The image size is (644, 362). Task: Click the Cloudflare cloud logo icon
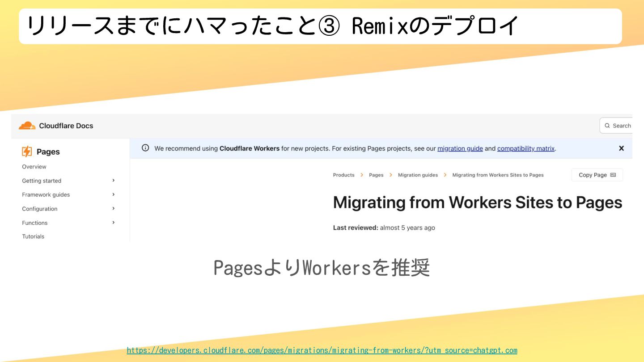(27, 126)
